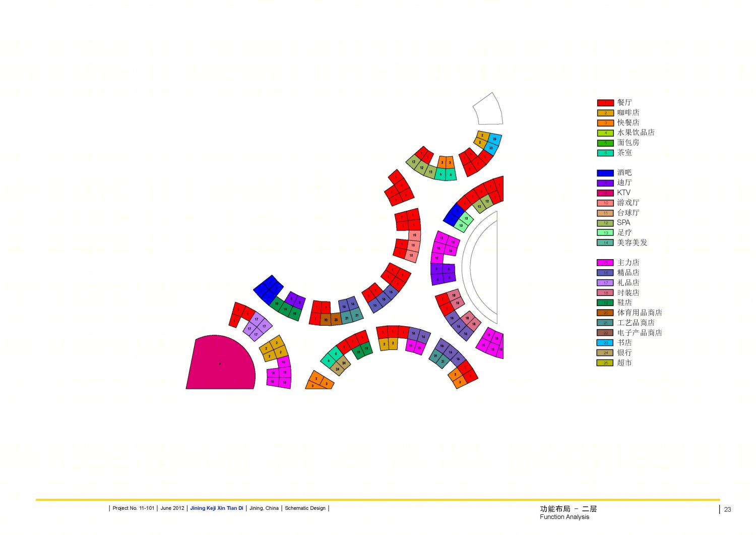Click the magenta swatch beside 主力店

(605, 263)
